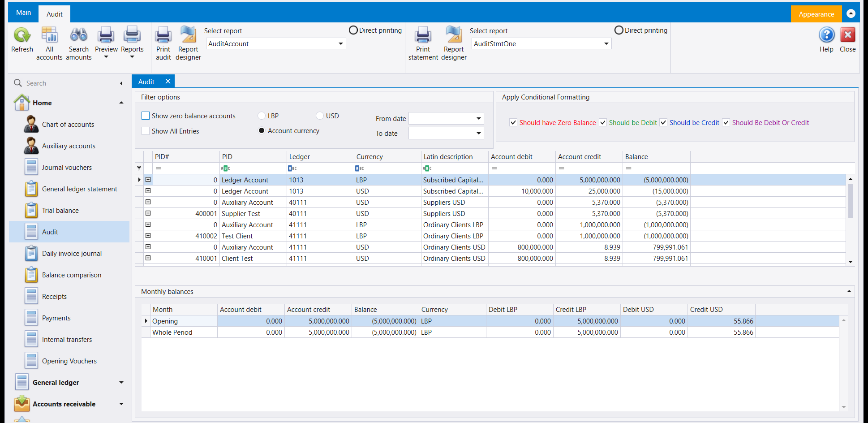Switch to the Main ribbon tab
This screenshot has width=868, height=423.
(23, 13)
